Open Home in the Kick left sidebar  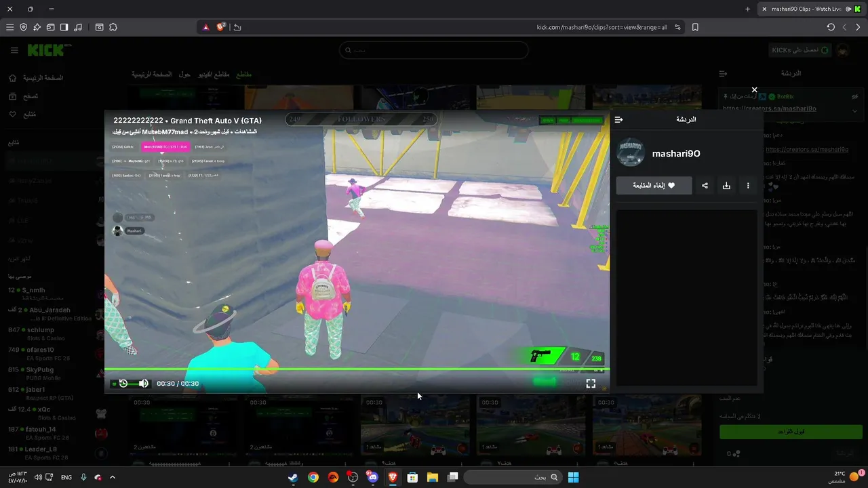click(x=37, y=78)
